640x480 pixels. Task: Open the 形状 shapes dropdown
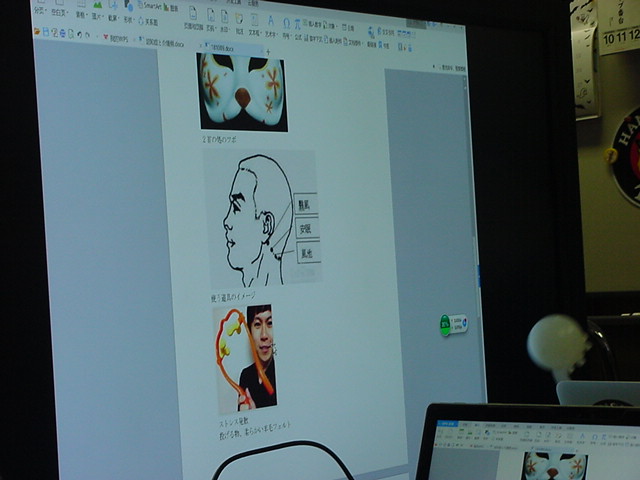[129, 19]
